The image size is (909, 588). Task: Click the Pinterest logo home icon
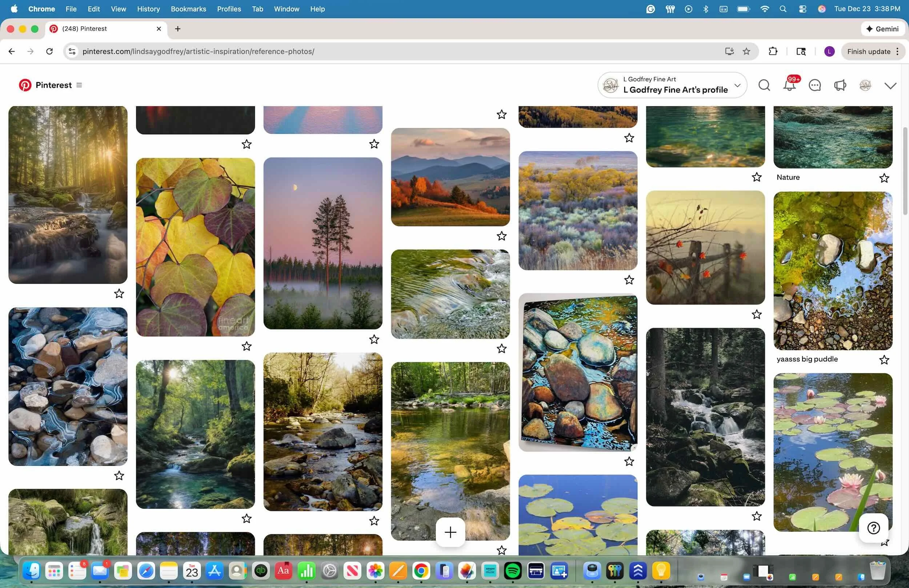coord(25,85)
